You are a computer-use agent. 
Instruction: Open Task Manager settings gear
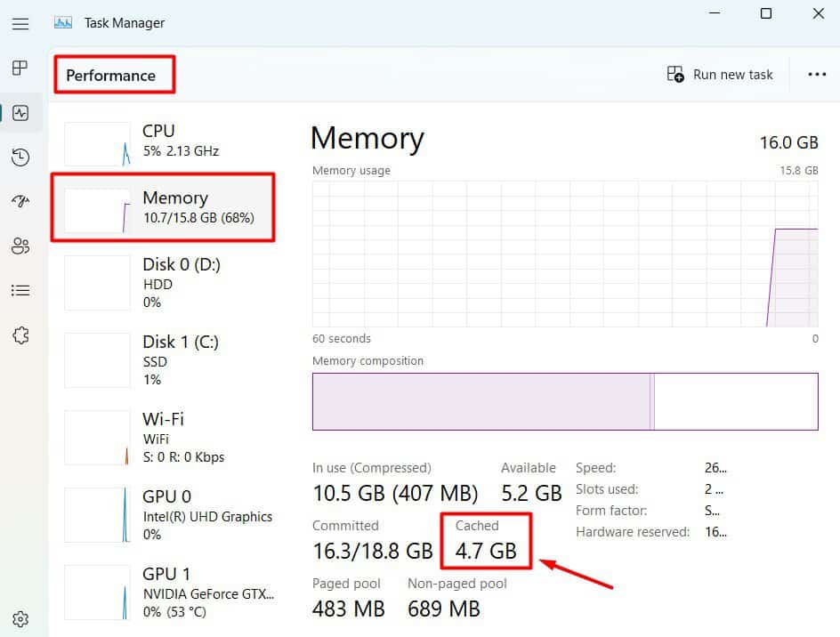coord(20,618)
